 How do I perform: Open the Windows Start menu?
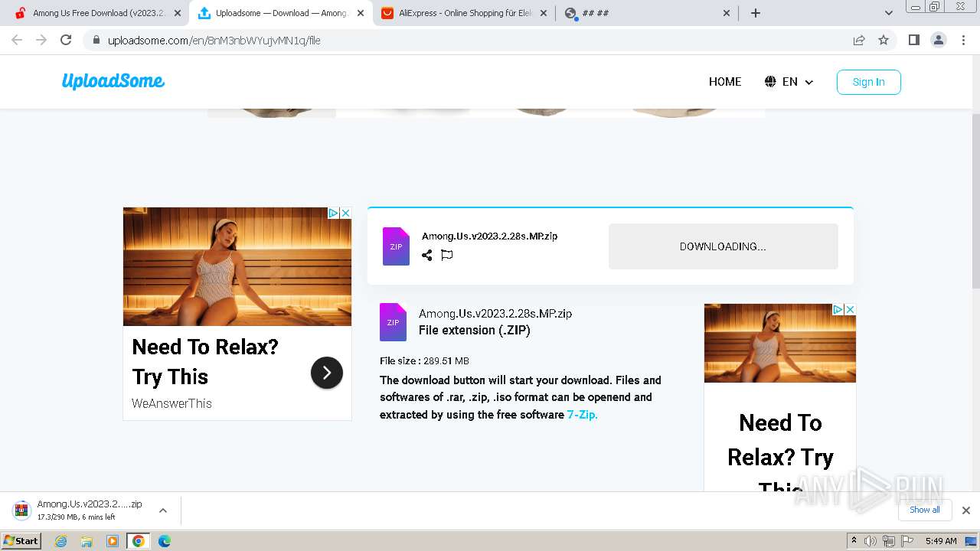point(21,540)
